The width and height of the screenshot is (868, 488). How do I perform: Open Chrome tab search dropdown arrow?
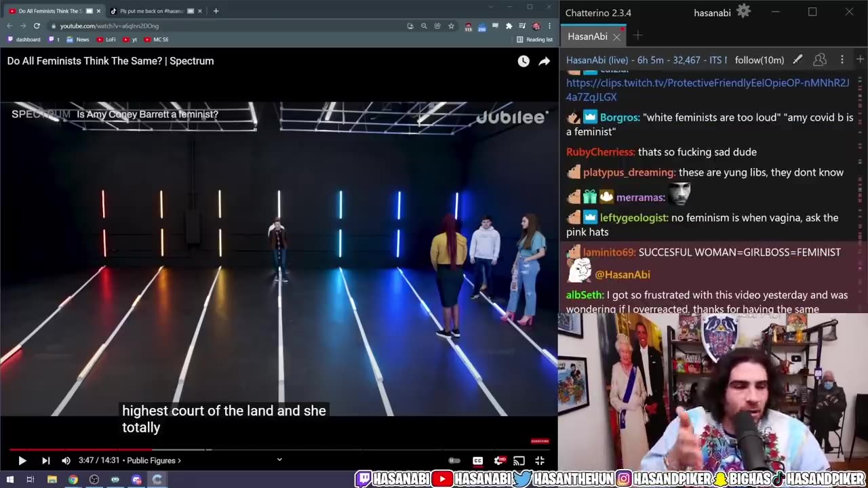[491, 7]
